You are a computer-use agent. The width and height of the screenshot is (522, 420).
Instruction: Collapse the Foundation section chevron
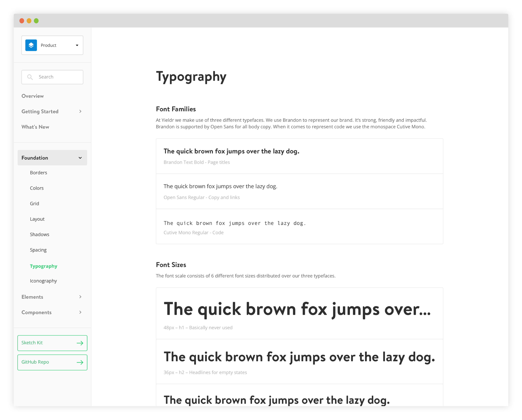point(80,158)
